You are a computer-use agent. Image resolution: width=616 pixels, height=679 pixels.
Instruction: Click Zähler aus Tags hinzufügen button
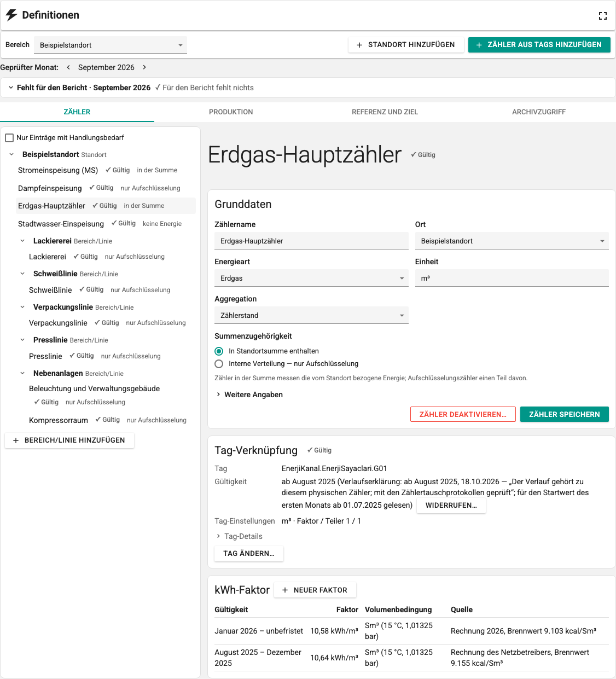539,45
